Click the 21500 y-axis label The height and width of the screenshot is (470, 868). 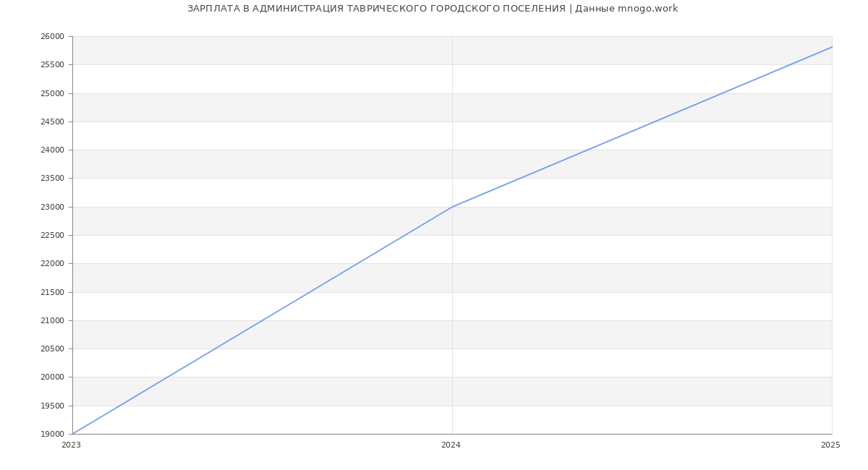52,293
